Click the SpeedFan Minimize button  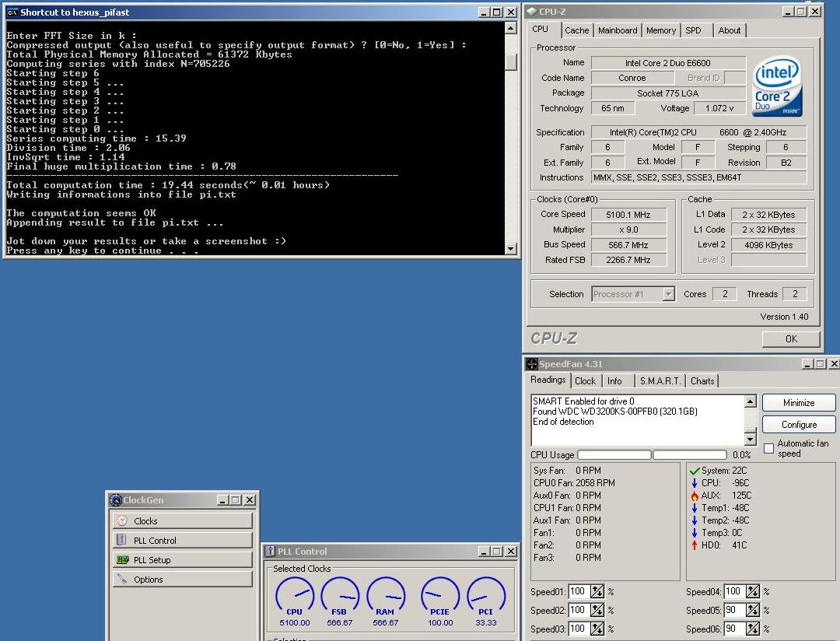coord(799,402)
